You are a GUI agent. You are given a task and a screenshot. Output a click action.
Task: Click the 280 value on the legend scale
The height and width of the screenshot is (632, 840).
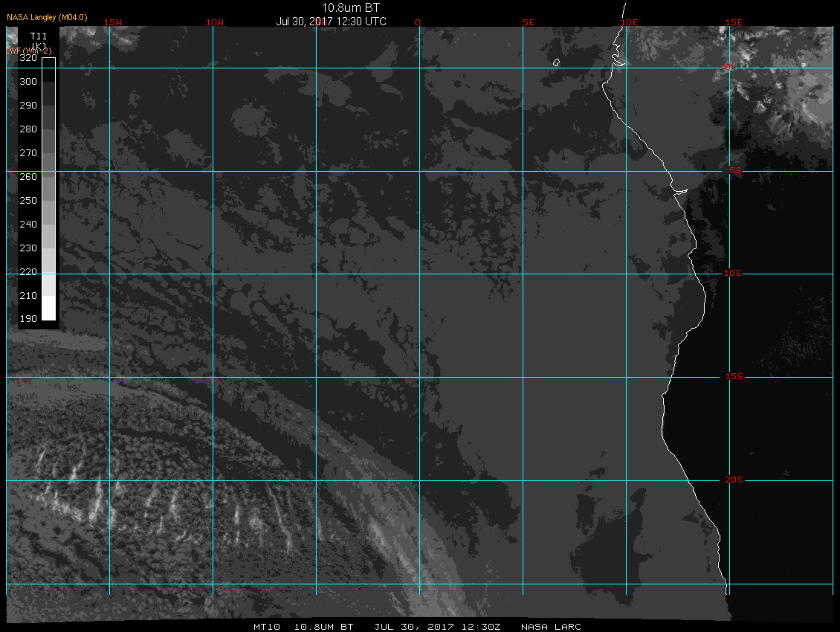click(28, 129)
